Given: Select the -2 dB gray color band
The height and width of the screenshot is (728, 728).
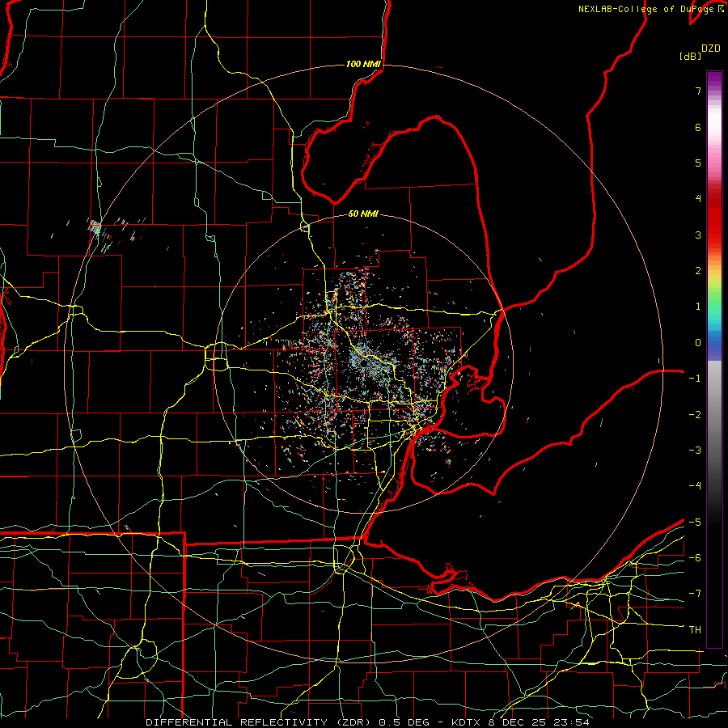Looking at the screenshot, I should click(714, 415).
